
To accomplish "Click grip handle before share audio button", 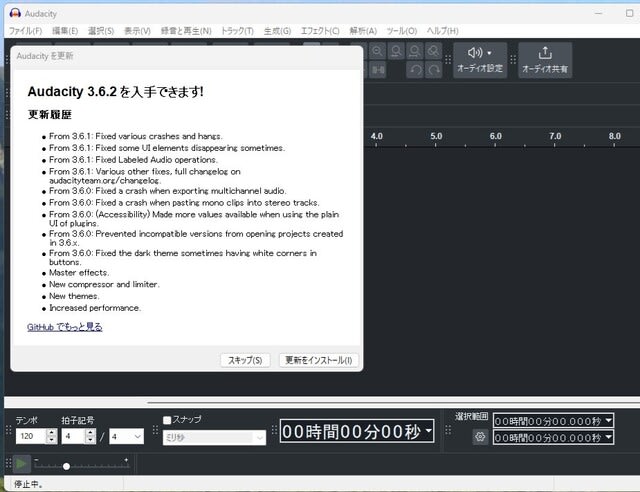I will (x=513, y=60).
